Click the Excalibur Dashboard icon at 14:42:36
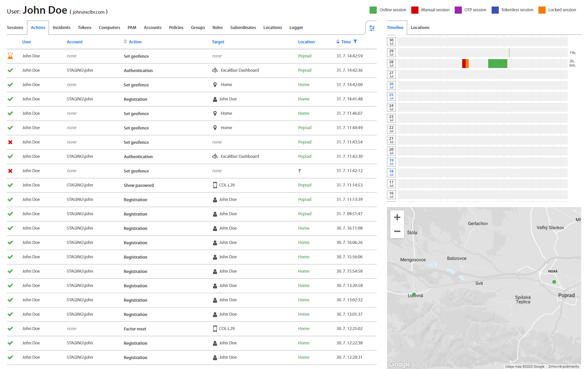Image resolution: width=588 pixels, height=369 pixels. pos(215,70)
